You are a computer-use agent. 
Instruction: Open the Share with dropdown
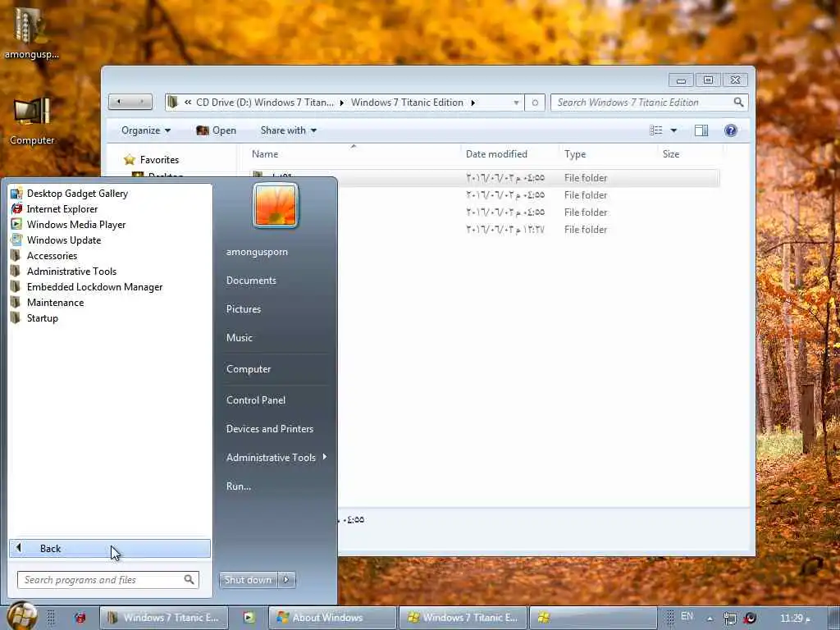288,130
